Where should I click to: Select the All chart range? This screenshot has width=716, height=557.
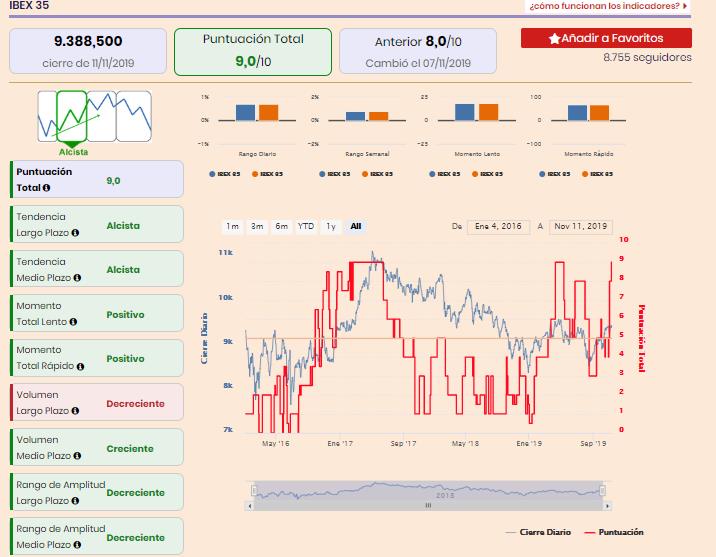click(356, 226)
